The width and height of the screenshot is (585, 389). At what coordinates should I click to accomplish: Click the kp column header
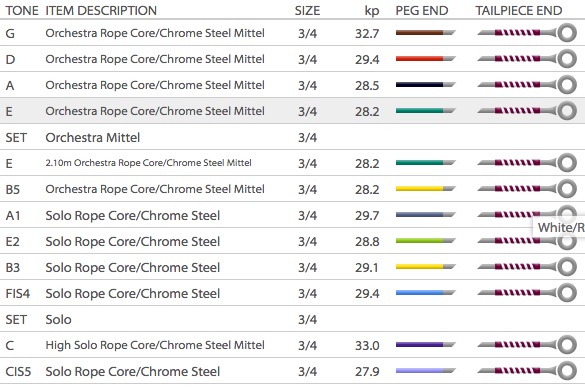pos(372,11)
